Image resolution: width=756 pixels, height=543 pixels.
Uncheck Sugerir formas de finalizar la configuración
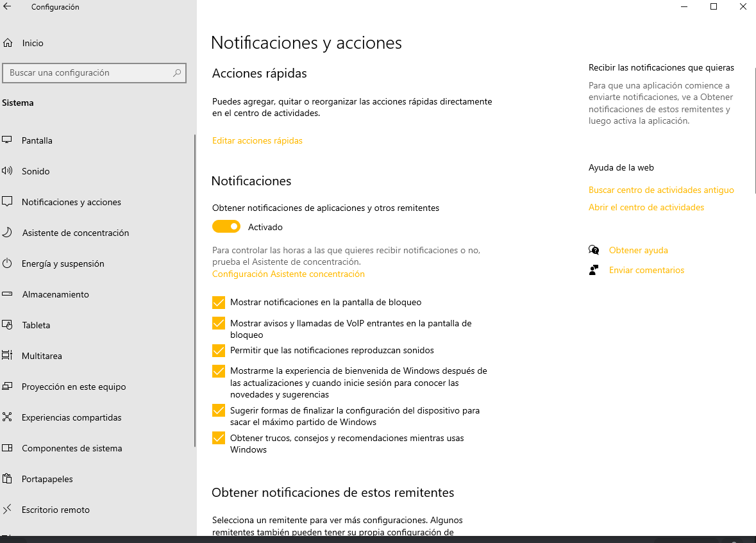click(x=219, y=410)
